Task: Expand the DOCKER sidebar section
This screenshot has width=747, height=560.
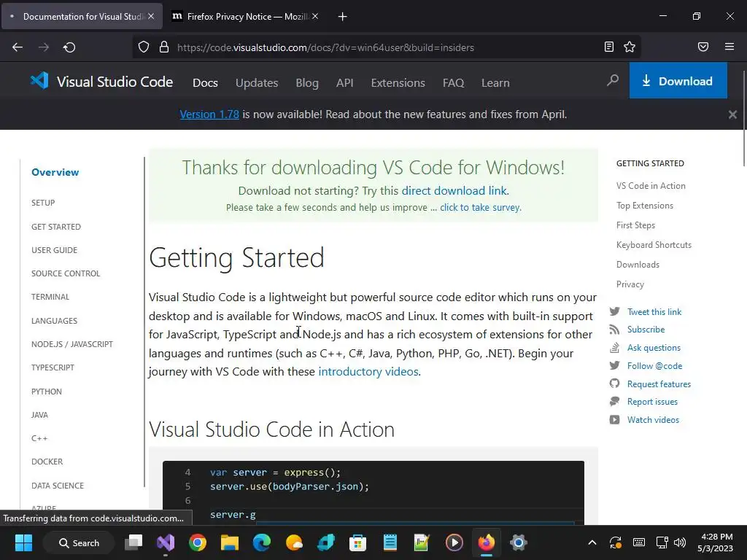Action: 47,462
